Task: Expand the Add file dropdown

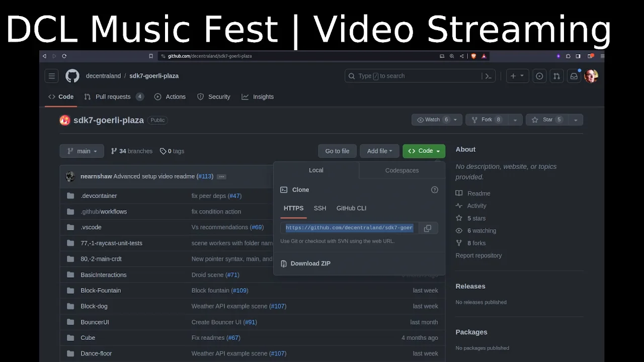Action: coord(379,151)
